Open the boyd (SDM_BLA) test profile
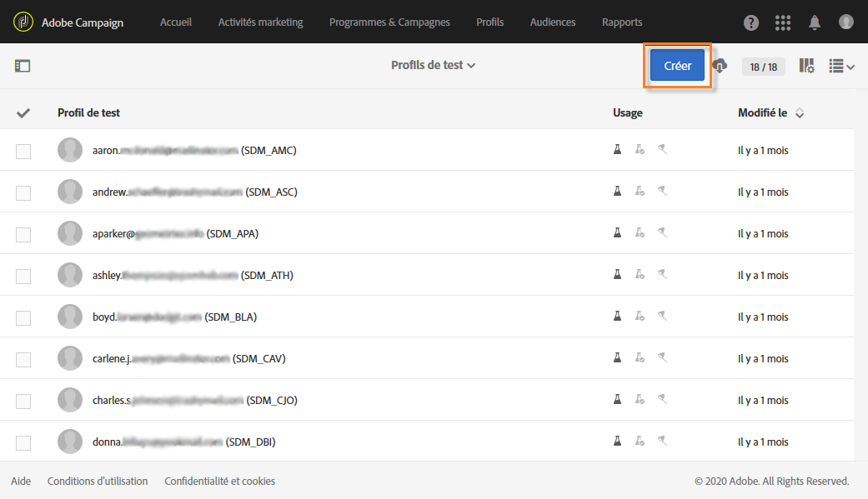The image size is (868, 499). (x=174, y=317)
